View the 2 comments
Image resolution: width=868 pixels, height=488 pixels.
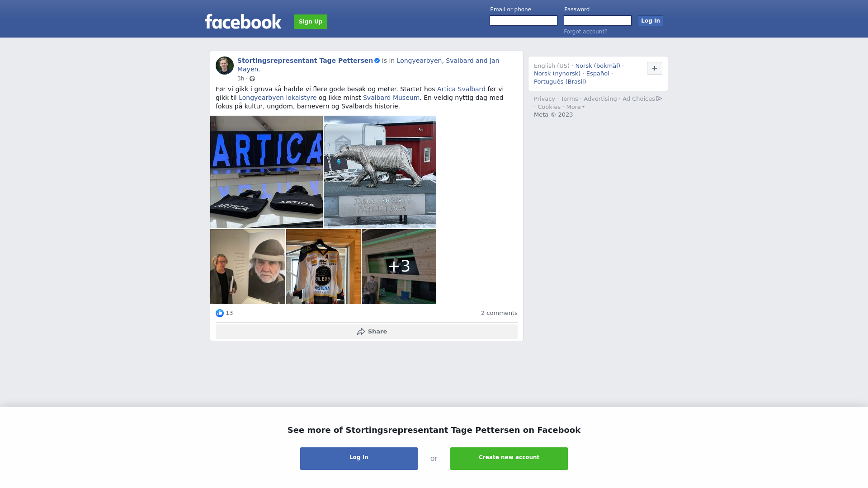click(499, 313)
